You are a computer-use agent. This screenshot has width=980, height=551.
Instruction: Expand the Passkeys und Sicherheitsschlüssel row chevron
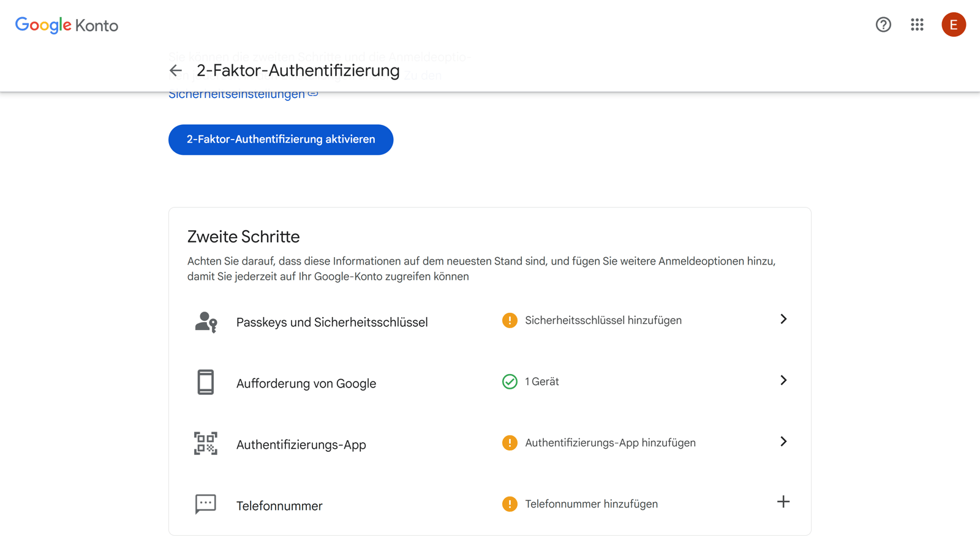click(x=783, y=319)
